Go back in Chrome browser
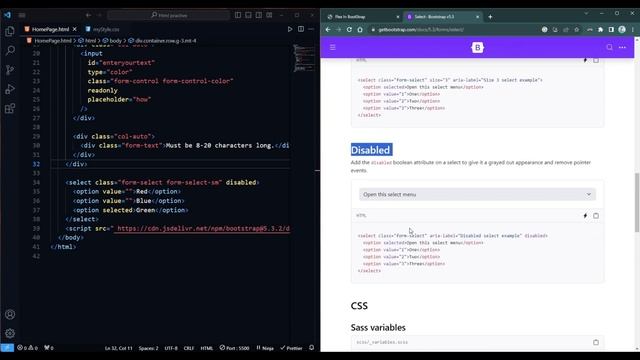The width and height of the screenshot is (640, 360). (328, 29)
